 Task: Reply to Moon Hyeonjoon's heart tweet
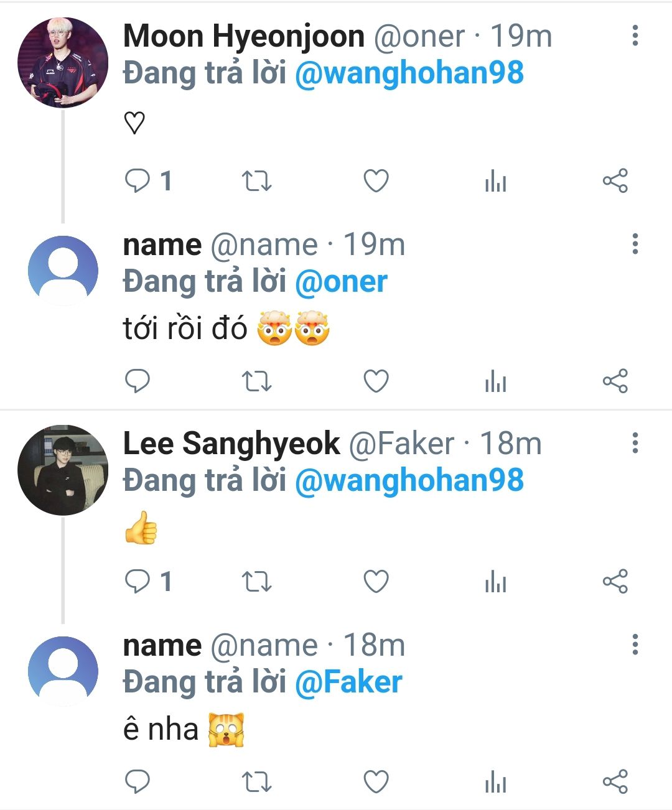(x=138, y=181)
